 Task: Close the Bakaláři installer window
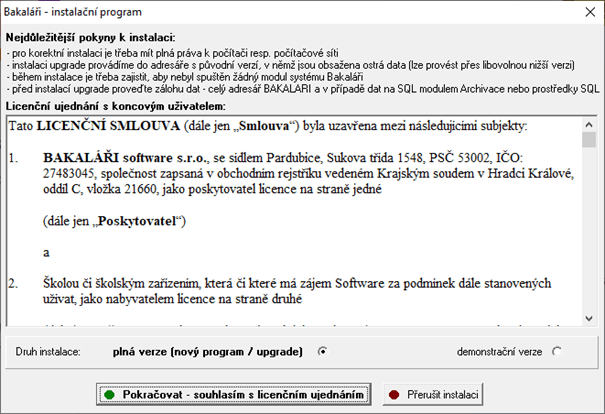585,12
